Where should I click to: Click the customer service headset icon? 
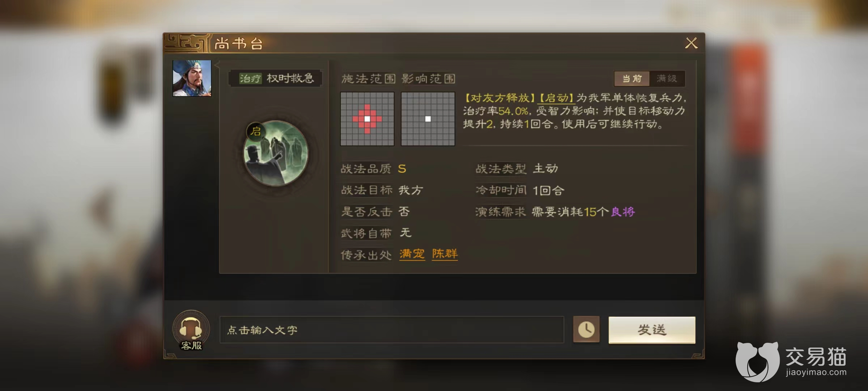(x=191, y=330)
